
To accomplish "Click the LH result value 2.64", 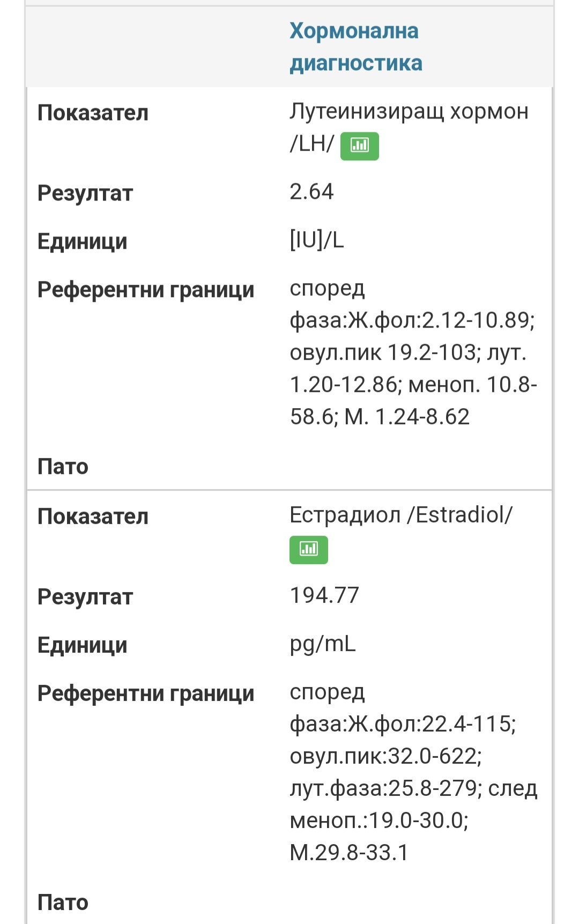I will point(311,191).
